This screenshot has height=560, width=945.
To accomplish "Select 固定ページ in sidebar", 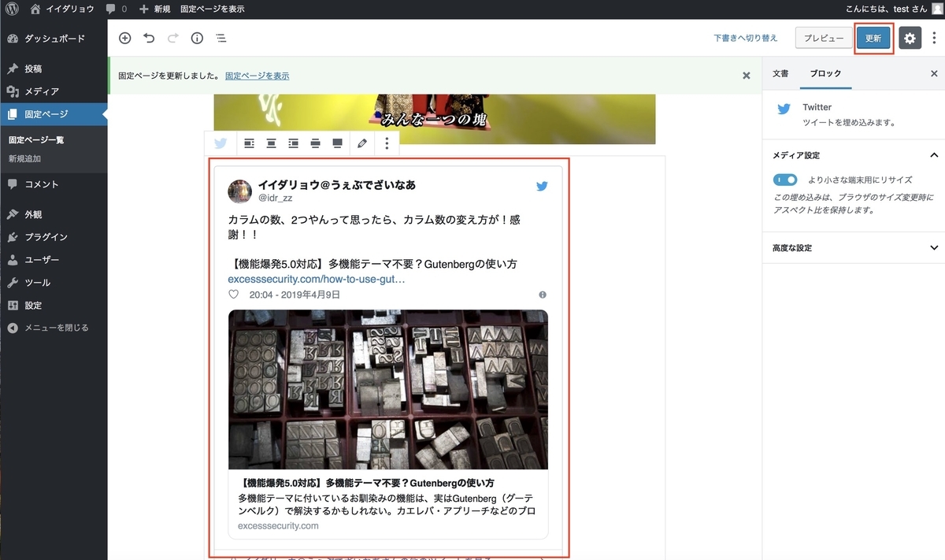I will 54,114.
